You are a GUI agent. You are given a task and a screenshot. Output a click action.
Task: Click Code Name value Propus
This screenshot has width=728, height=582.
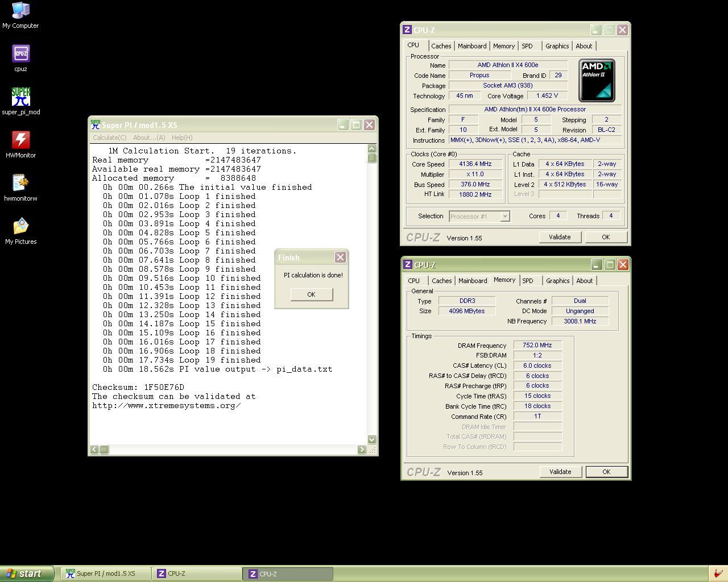point(479,75)
